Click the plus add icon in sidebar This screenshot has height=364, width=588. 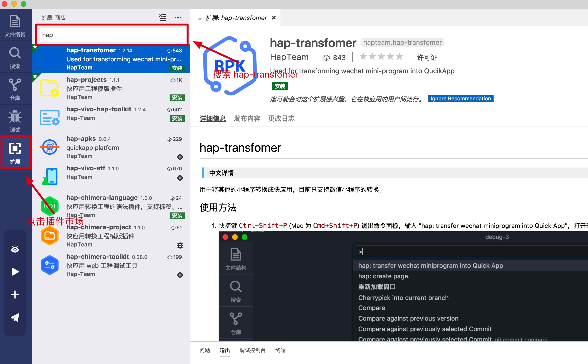point(15,295)
